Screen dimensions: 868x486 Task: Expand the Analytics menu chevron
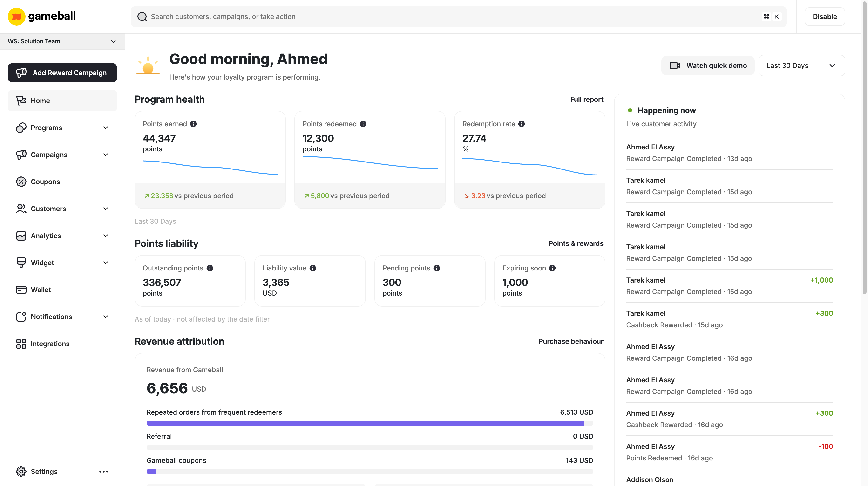pos(105,236)
